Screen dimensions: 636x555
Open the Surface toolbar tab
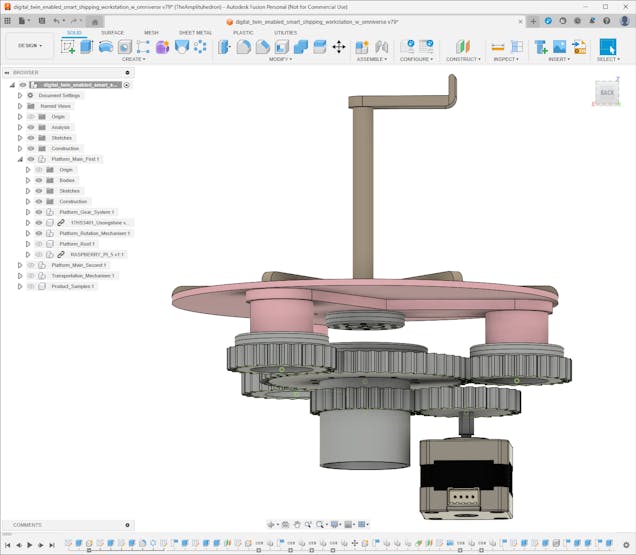[112, 32]
